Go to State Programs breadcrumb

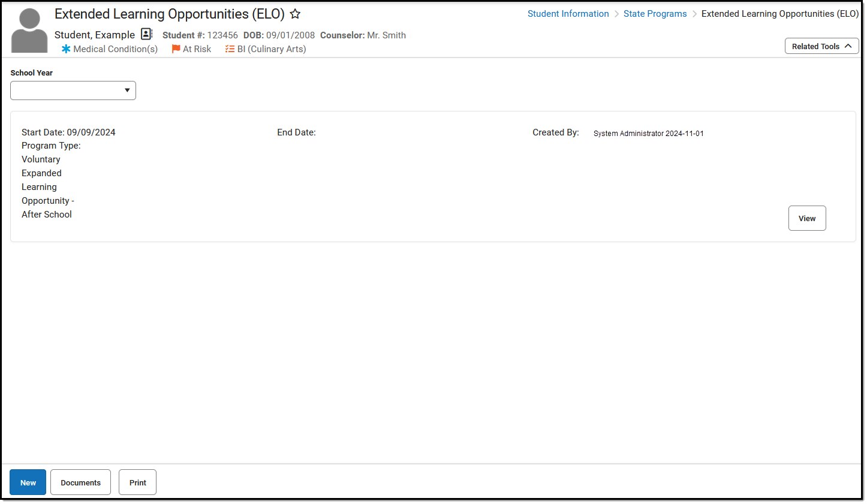[655, 14]
